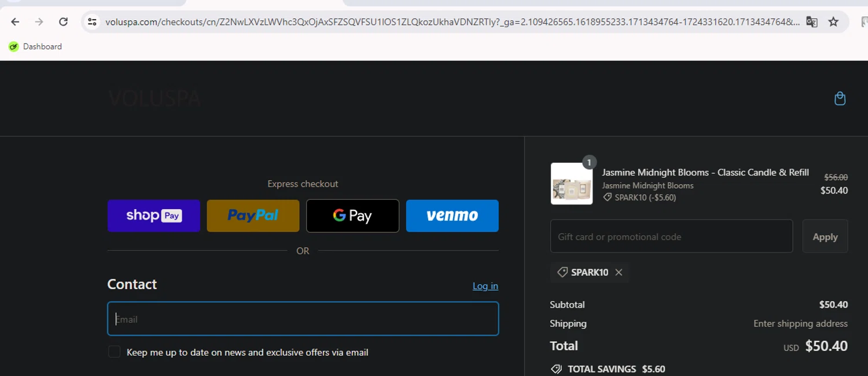Click the browser address bar URL
Image resolution: width=868 pixels, height=376 pixels.
[x=451, y=22]
